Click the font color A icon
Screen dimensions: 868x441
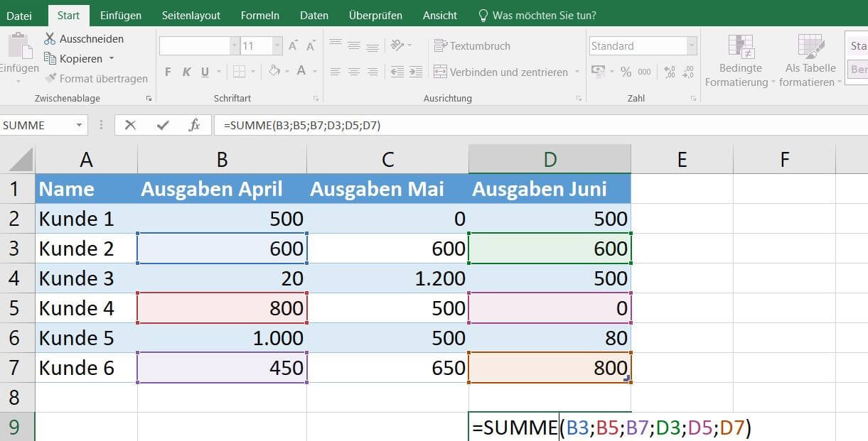coord(301,71)
